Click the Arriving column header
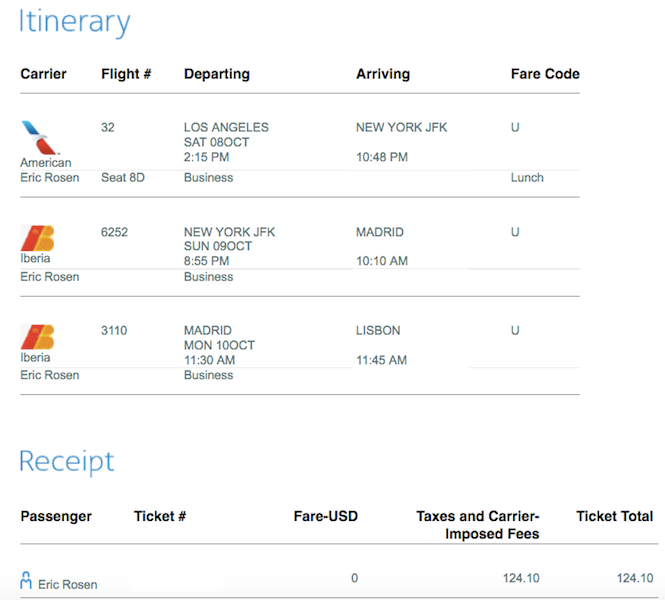The height and width of the screenshot is (600, 665). [x=383, y=74]
